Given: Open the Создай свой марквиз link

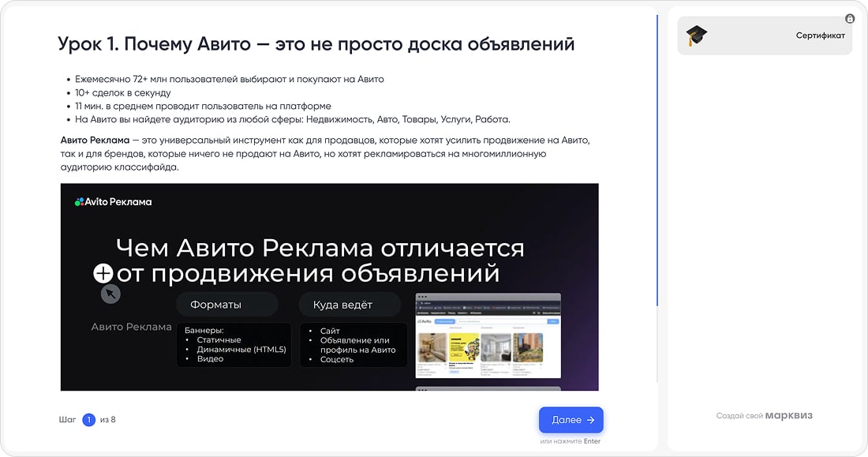Looking at the screenshot, I should 764,415.
